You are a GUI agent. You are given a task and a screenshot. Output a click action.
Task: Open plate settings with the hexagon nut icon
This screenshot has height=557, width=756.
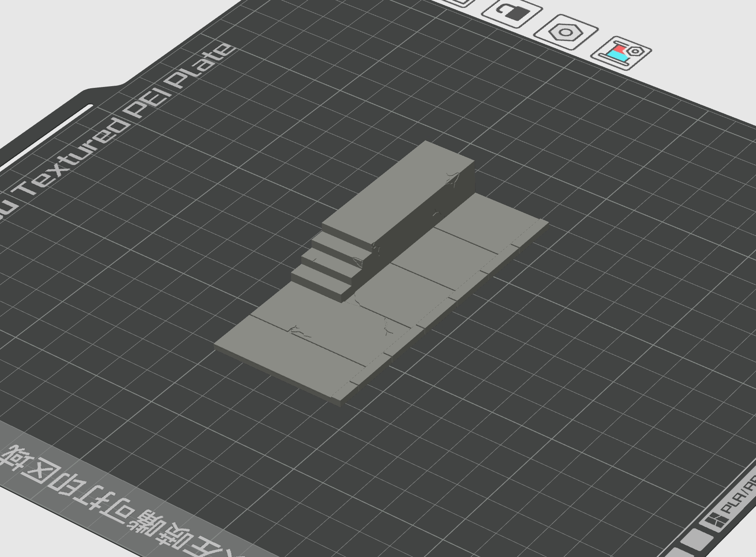coord(566,33)
